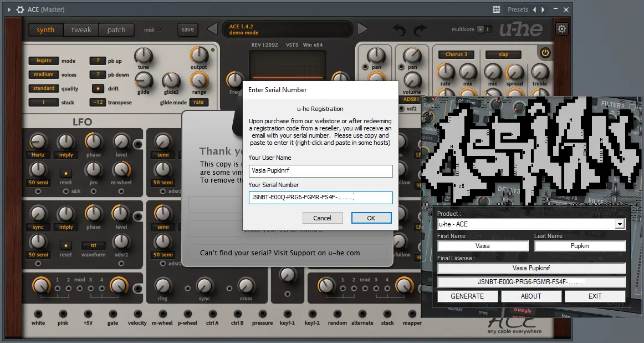This screenshot has height=343, width=644.
Task: Click the EXIT button
Action: coord(595,296)
